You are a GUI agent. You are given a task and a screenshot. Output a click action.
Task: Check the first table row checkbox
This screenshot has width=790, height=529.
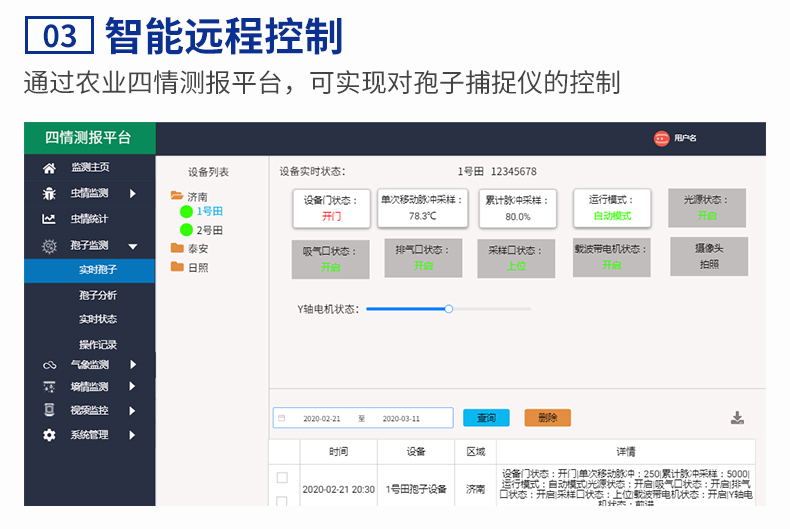pos(282,478)
